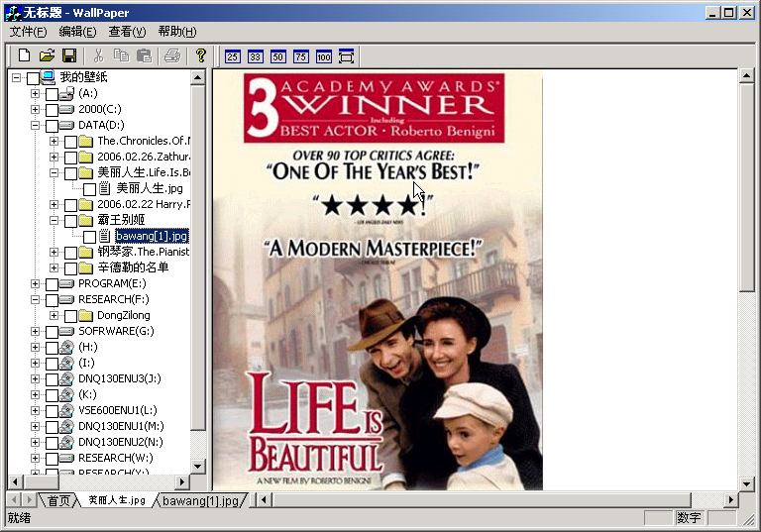Click tree panel scroll-up arrow
Viewport: 761px width, 532px height.
click(197, 77)
